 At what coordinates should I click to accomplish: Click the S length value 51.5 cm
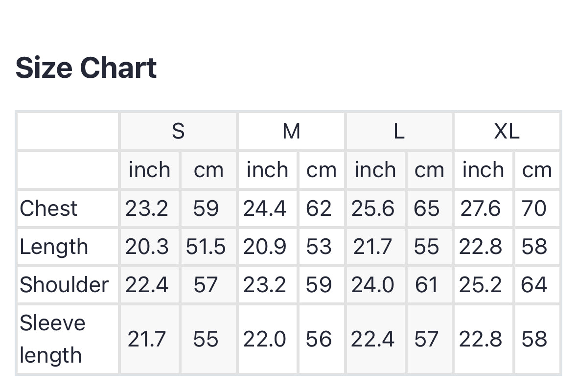206,247
